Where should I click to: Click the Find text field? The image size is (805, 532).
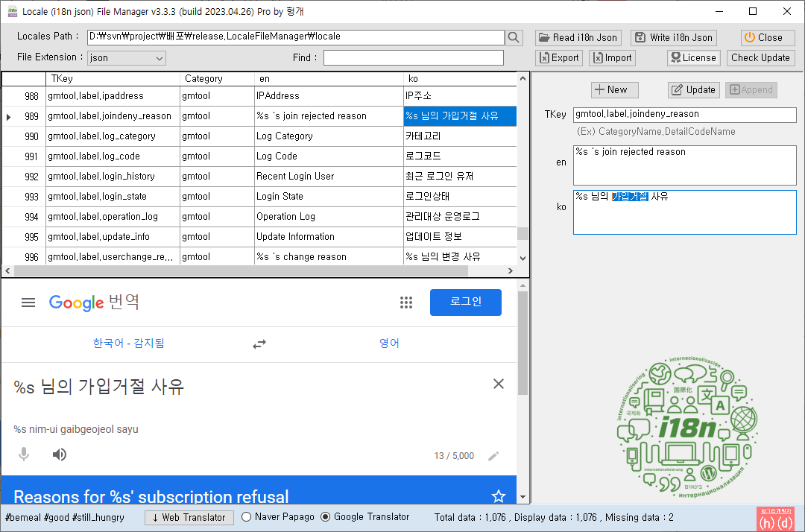(x=413, y=58)
